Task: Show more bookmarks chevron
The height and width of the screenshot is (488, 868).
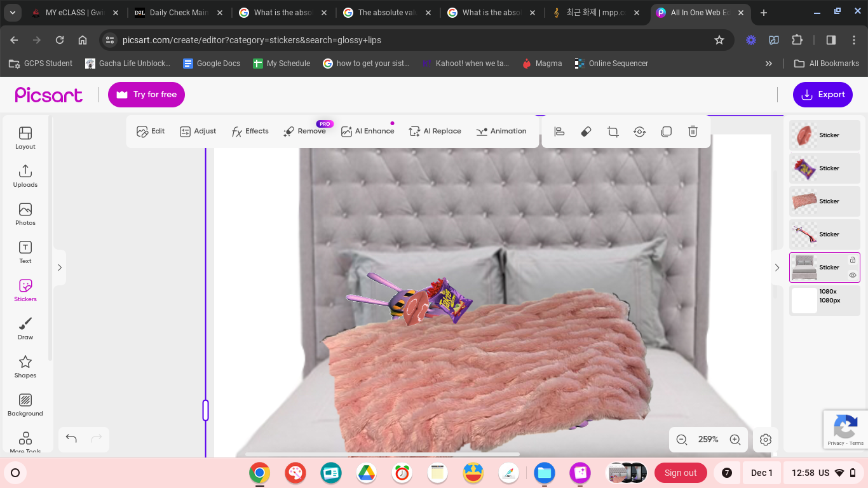Action: point(769,64)
